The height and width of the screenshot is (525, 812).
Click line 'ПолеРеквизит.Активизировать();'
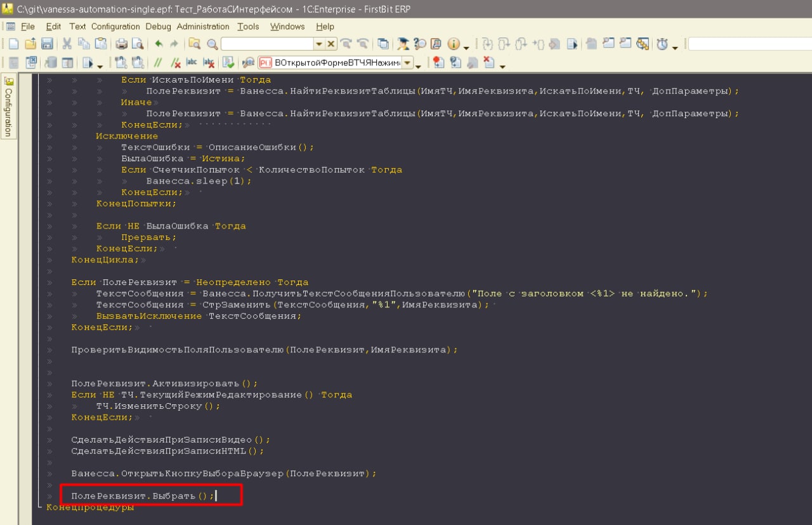165,383
